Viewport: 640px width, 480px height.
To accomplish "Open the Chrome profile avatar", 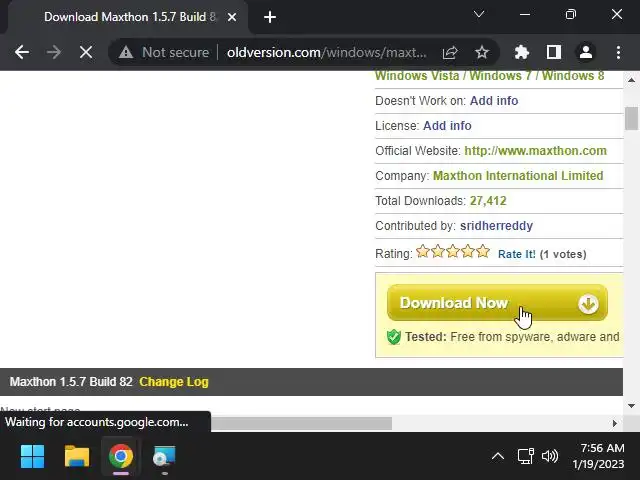I will 586,52.
